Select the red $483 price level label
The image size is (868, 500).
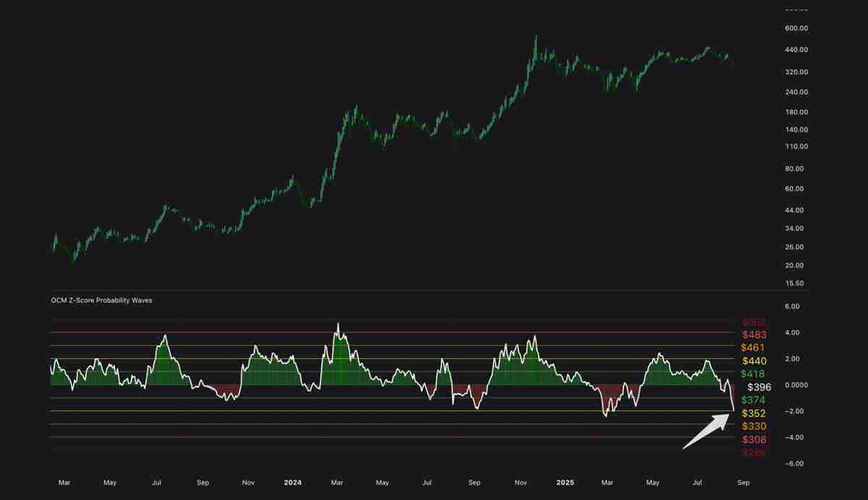tap(754, 334)
